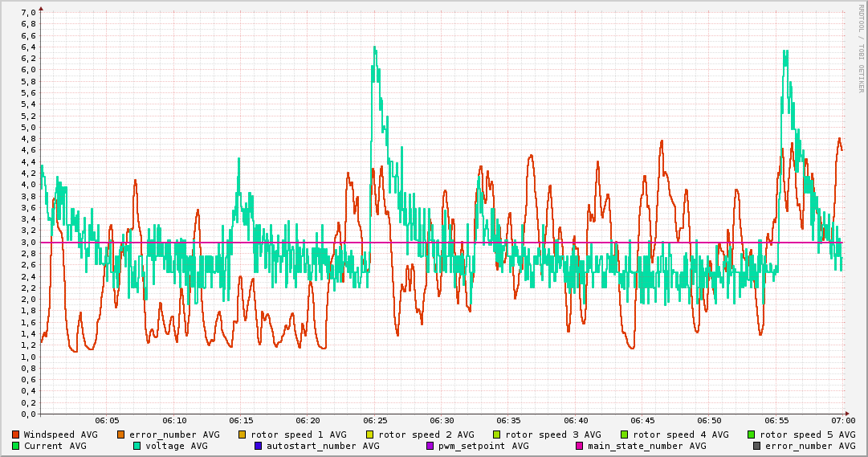Click the voltage AVG legend text
Screen dimensions: 868x457
[176, 446]
